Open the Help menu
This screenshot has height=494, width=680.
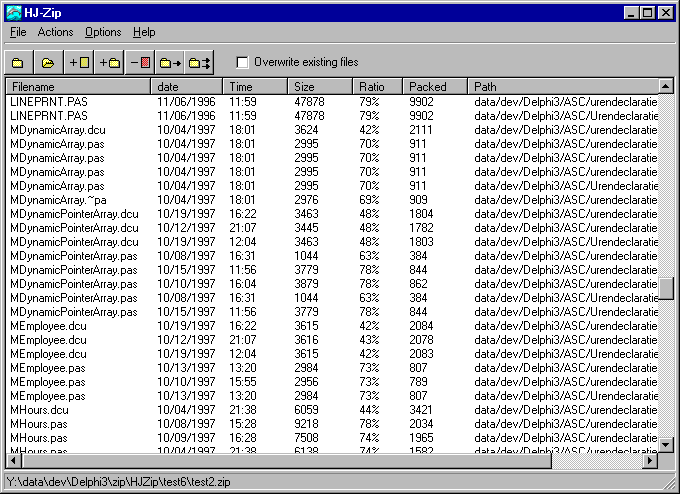(144, 32)
